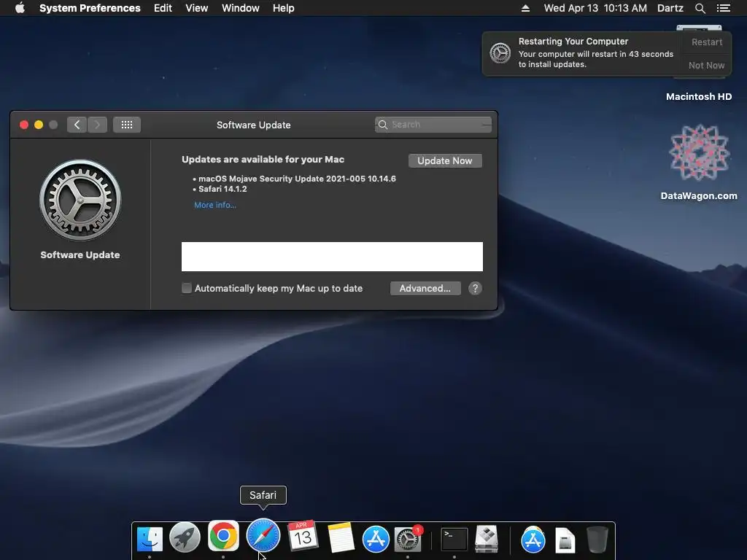Open System Preferences menu
747x560 pixels.
(90, 8)
